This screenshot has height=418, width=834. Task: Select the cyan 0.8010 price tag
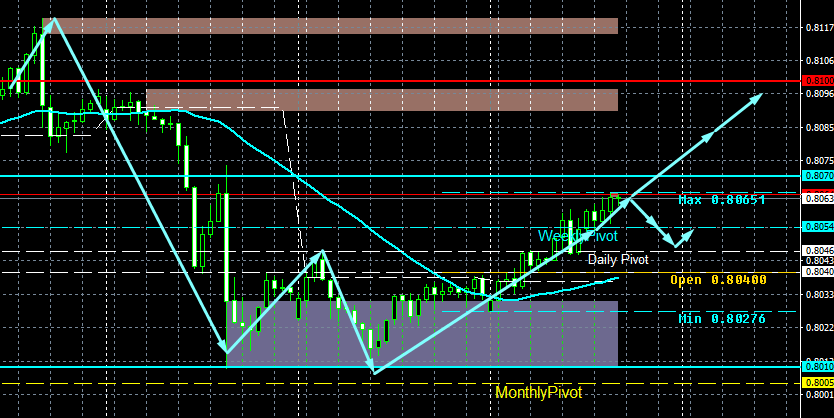tap(818, 366)
